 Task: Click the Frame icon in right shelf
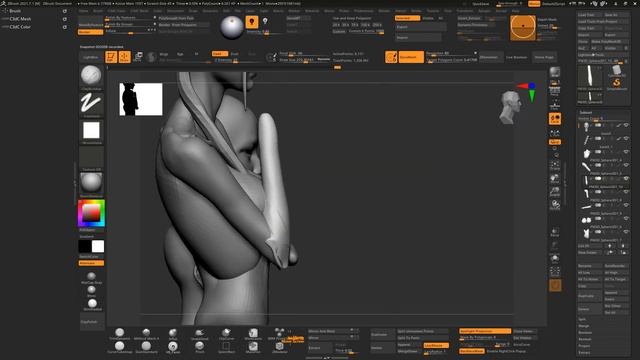(x=555, y=165)
